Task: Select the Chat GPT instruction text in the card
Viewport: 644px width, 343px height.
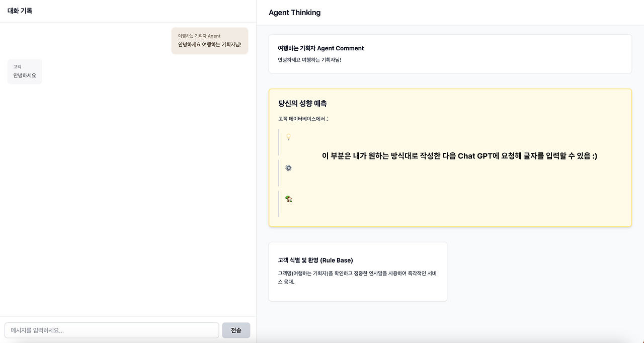Action: click(x=459, y=156)
